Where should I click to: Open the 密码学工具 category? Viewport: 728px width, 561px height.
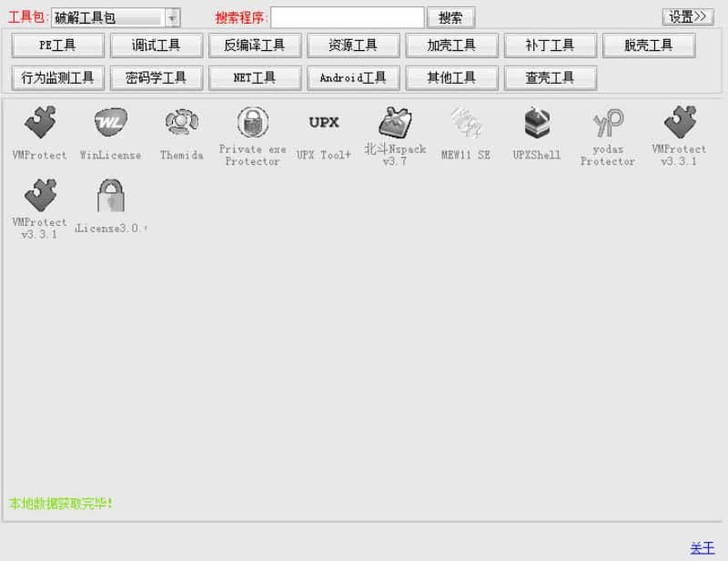click(x=156, y=77)
